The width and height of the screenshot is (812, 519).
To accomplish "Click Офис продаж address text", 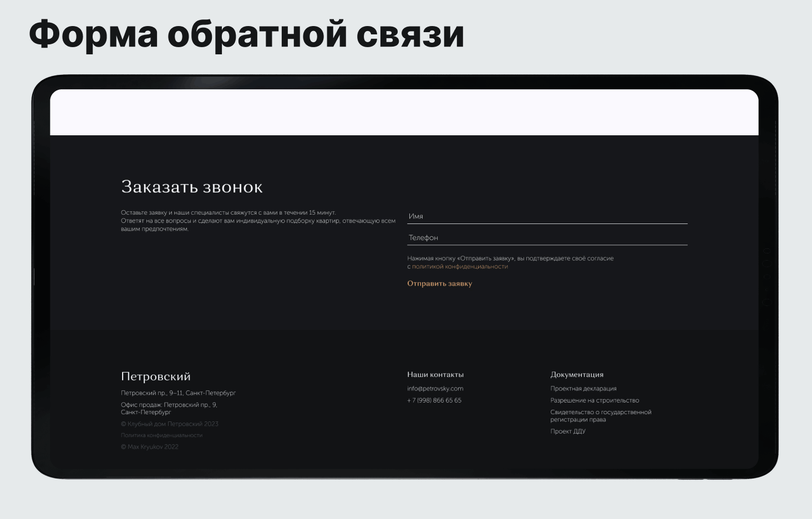I will 169,409.
